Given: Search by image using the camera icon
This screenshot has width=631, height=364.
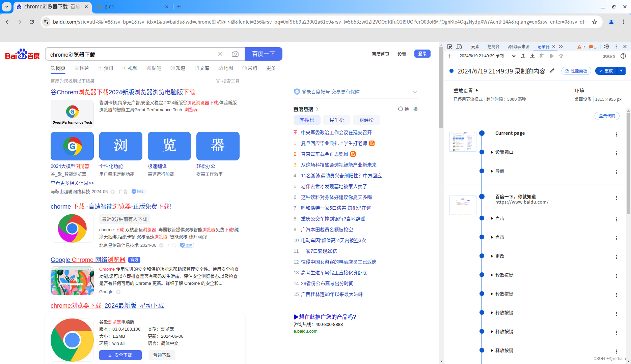Looking at the screenshot, I should [x=235, y=54].
